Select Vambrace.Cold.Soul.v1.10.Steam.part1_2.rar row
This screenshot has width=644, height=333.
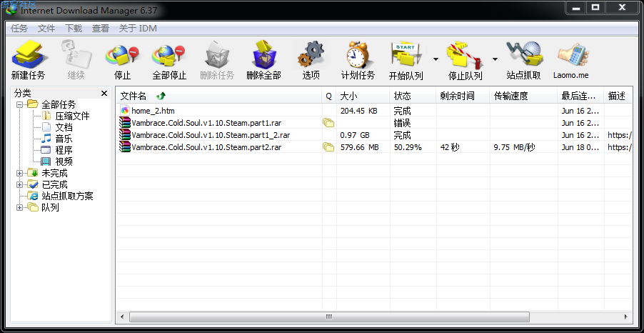click(x=373, y=135)
